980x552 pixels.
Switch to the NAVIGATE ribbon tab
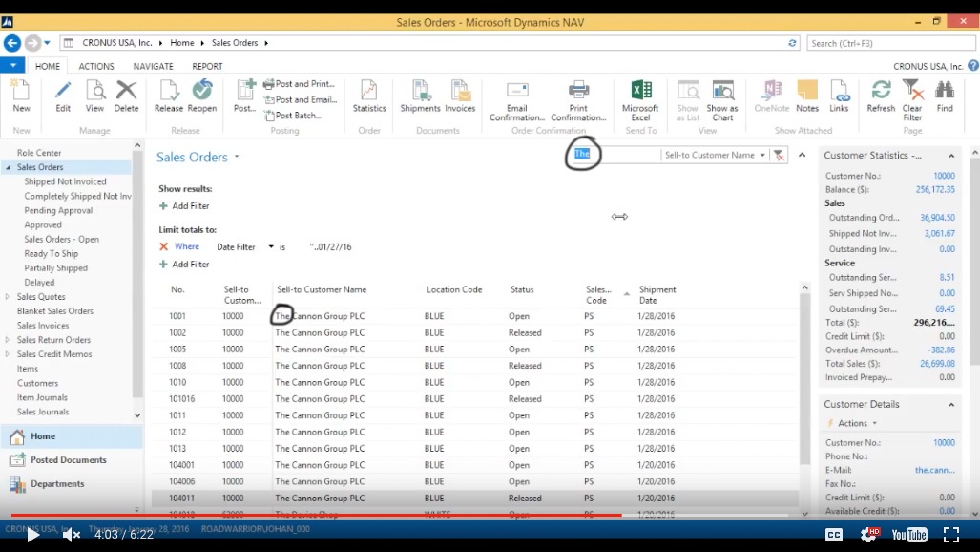153,66
